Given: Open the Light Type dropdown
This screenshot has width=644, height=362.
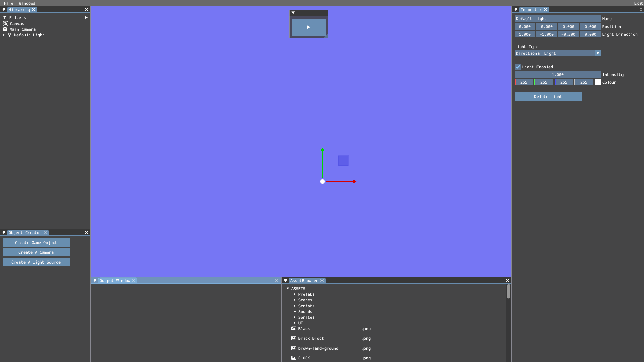Looking at the screenshot, I should 558,53.
